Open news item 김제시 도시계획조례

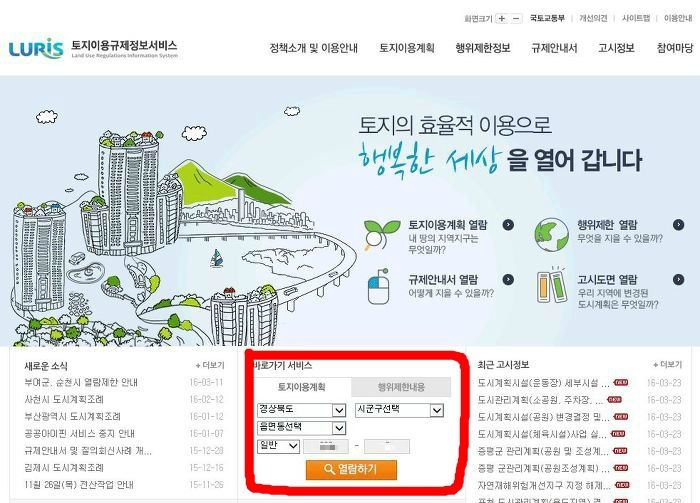[64, 468]
